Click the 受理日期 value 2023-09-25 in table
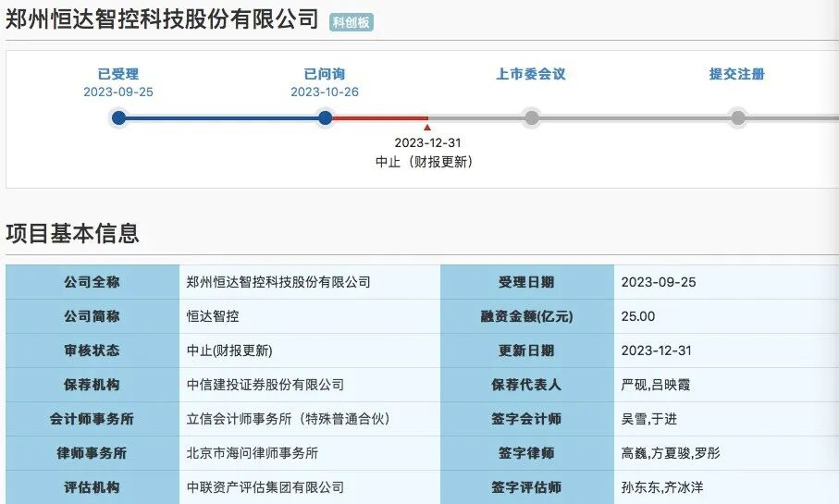This screenshot has width=839, height=504. 658,282
